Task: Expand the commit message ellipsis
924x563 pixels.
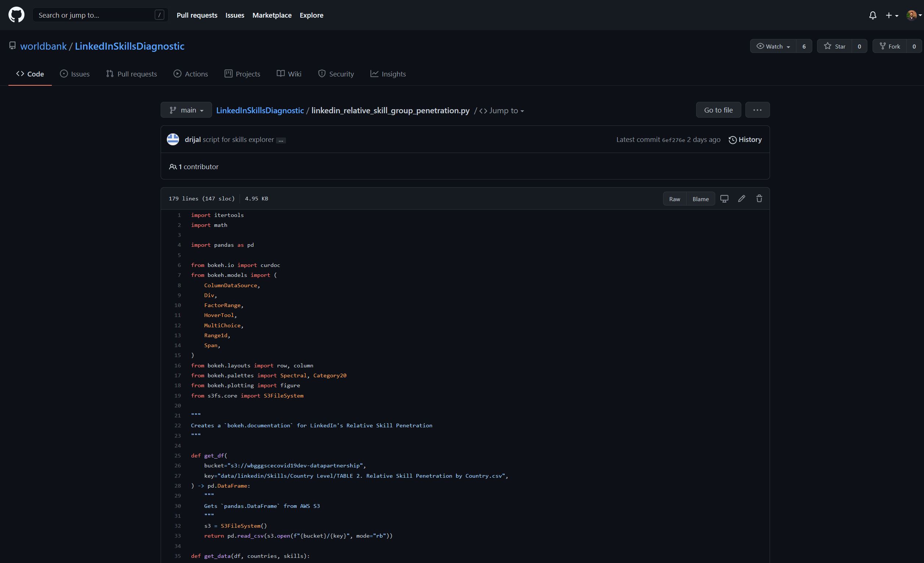Action: 281,140
